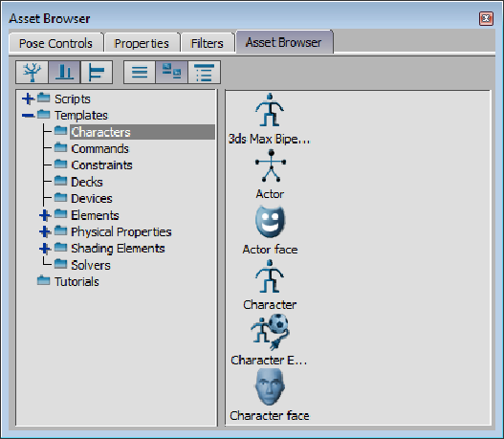Select the Character face head thumbnail
504x439 pixels.
coord(270,387)
